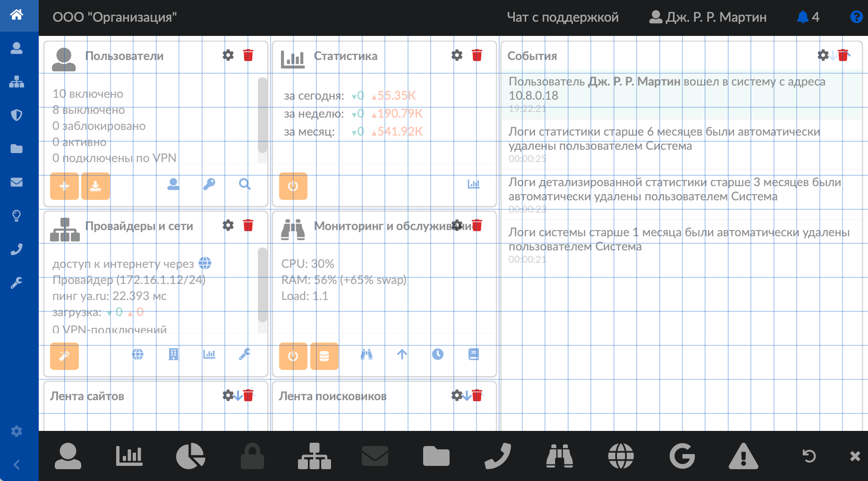This screenshot has height=481, width=868.
Task: Delete the Лента сайтов widget
Action: (x=248, y=395)
